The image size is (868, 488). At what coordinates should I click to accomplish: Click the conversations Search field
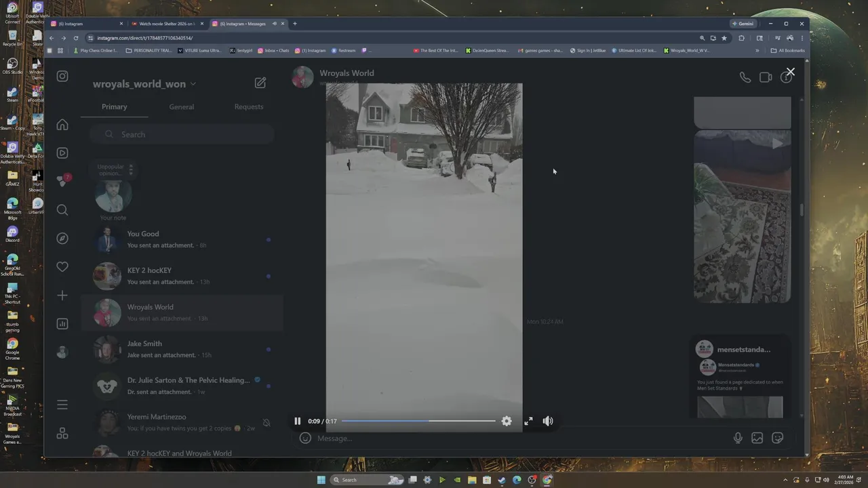coord(182,134)
